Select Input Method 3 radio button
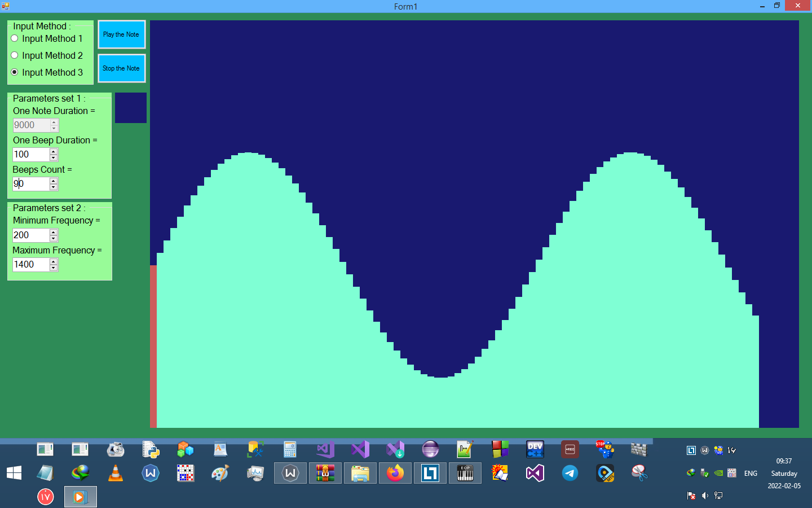Viewport: 812px width, 508px height. coord(15,72)
